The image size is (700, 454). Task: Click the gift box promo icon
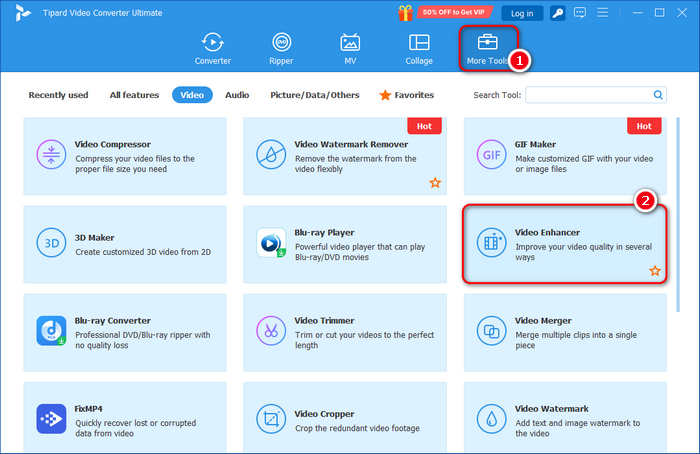click(405, 13)
